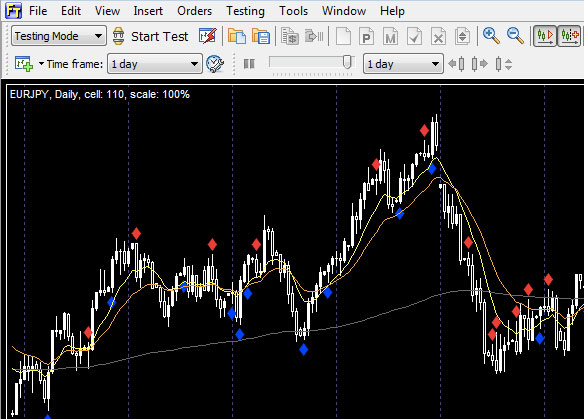The image size is (584, 419).
Task: Expand the test speed 1 day dropdown
Action: (x=403, y=64)
